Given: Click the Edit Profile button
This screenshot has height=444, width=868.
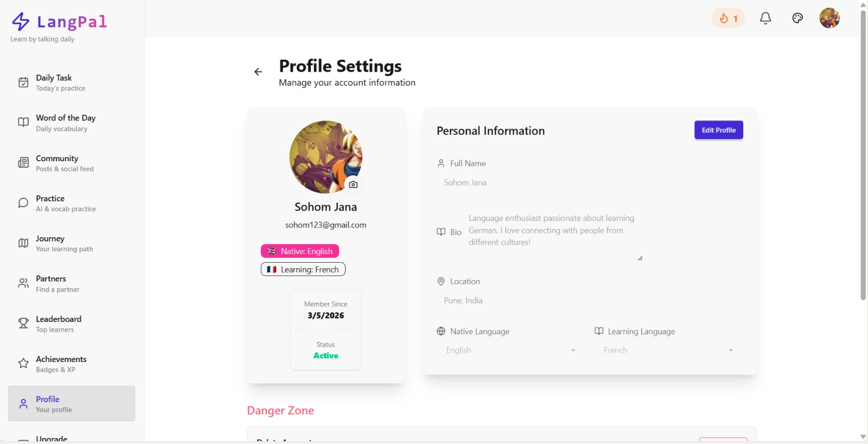Looking at the screenshot, I should coord(718,130).
